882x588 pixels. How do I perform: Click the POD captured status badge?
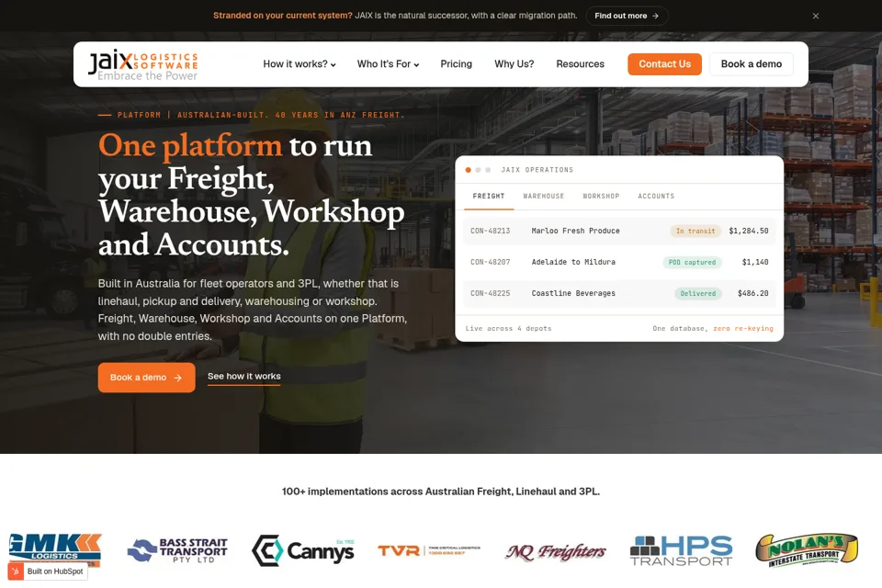(692, 262)
